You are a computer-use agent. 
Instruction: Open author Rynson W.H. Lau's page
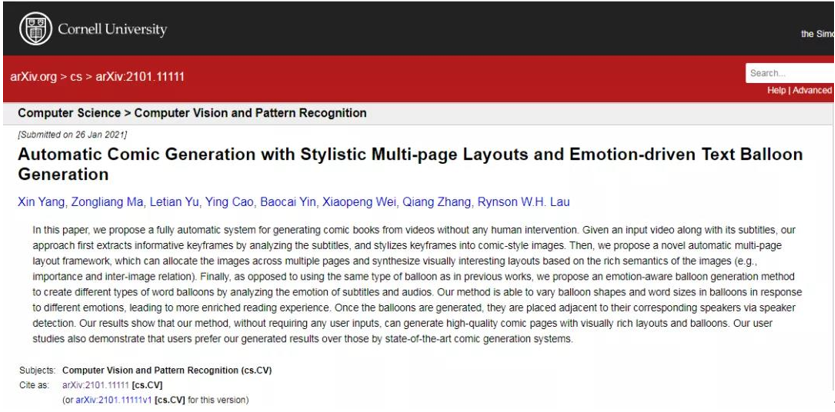523,202
